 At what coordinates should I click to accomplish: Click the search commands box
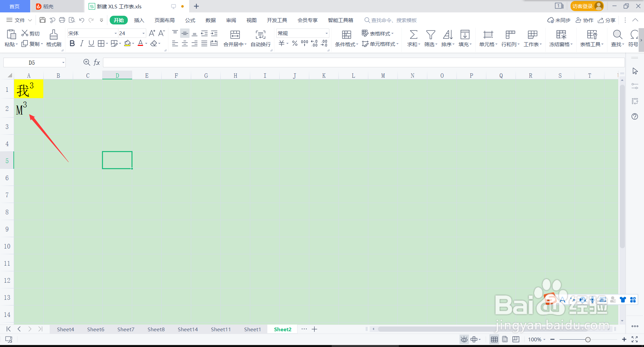(391, 20)
